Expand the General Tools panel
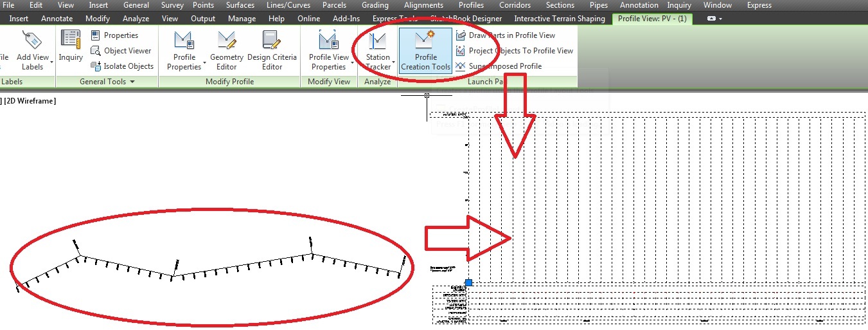The image size is (868, 330). coord(107,82)
